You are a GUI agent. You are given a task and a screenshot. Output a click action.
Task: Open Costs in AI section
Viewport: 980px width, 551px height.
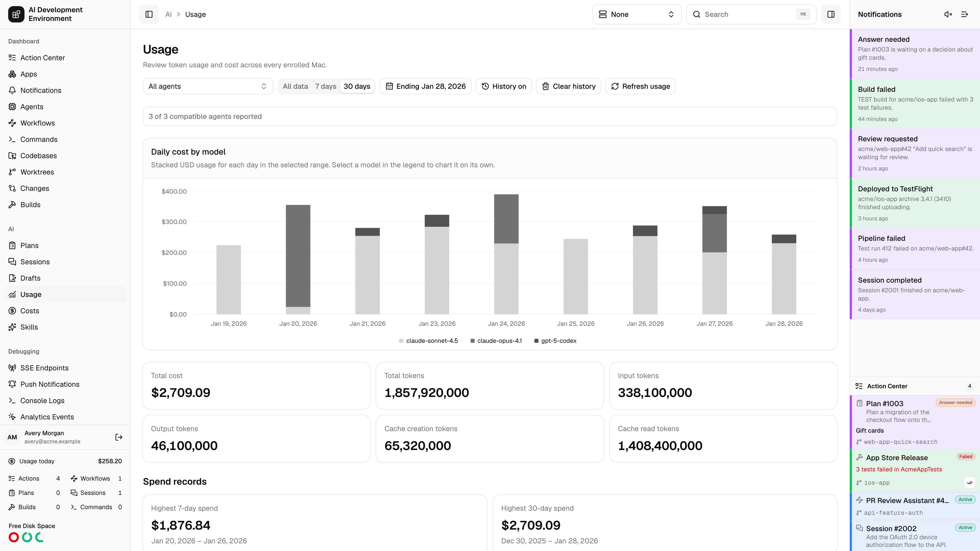[x=65, y=311]
